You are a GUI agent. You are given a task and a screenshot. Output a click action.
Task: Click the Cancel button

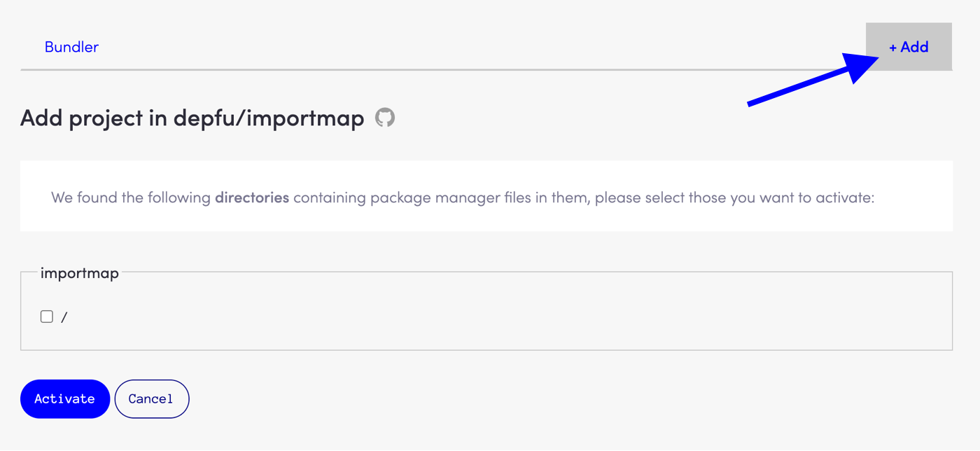151,398
